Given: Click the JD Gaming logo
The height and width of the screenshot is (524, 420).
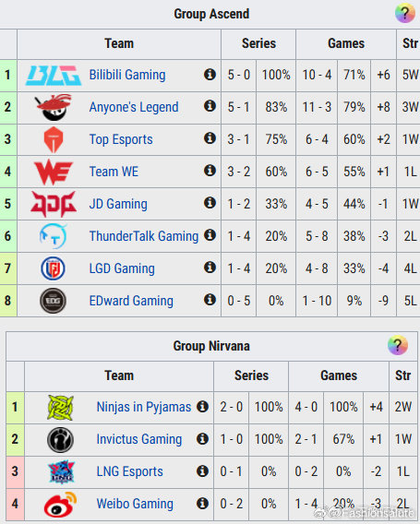Looking at the screenshot, I should click(54, 204).
